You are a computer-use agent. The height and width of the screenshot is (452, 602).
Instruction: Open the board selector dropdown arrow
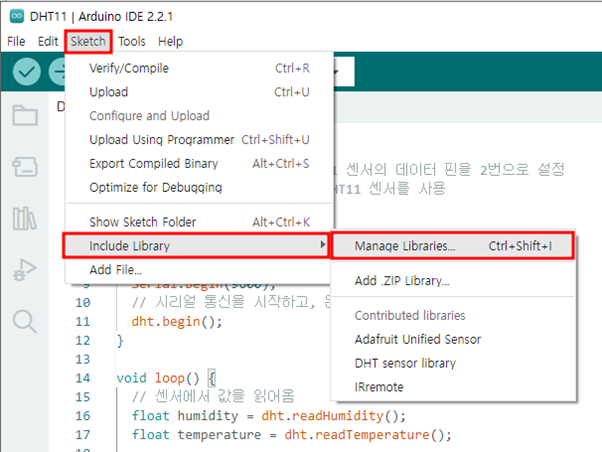click(337, 71)
